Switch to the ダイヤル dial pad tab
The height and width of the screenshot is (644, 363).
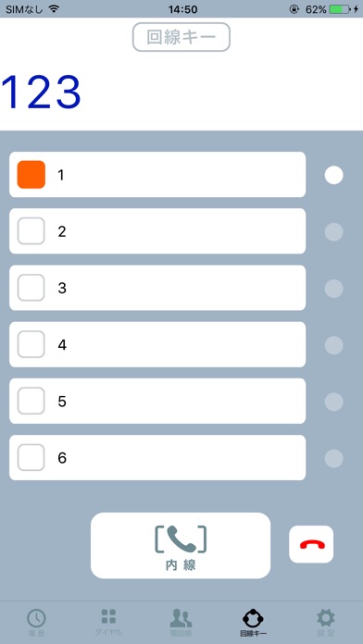[x=108, y=622]
